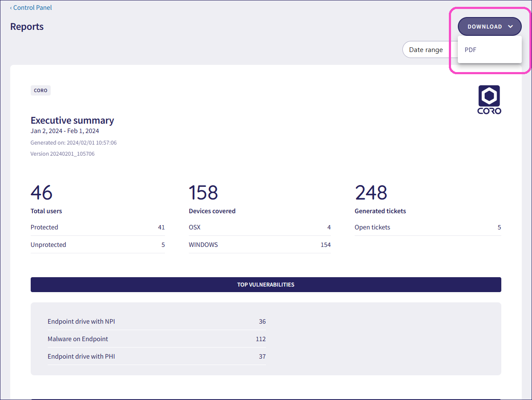This screenshot has width=532, height=400.
Task: Click the Coro logo icon
Action: coord(489,99)
